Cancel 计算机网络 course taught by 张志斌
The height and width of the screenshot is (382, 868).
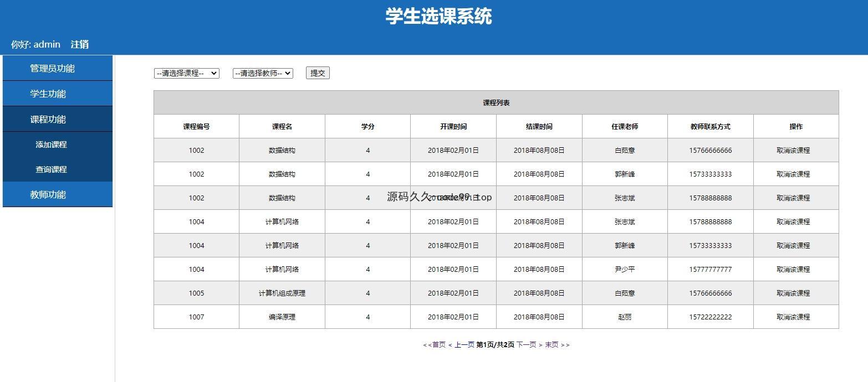793,222
